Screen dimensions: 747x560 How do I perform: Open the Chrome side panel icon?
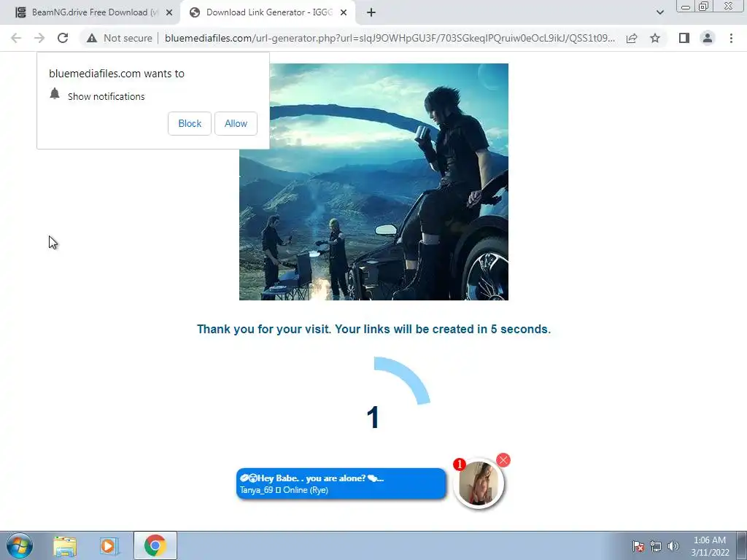pyautogui.click(x=684, y=38)
